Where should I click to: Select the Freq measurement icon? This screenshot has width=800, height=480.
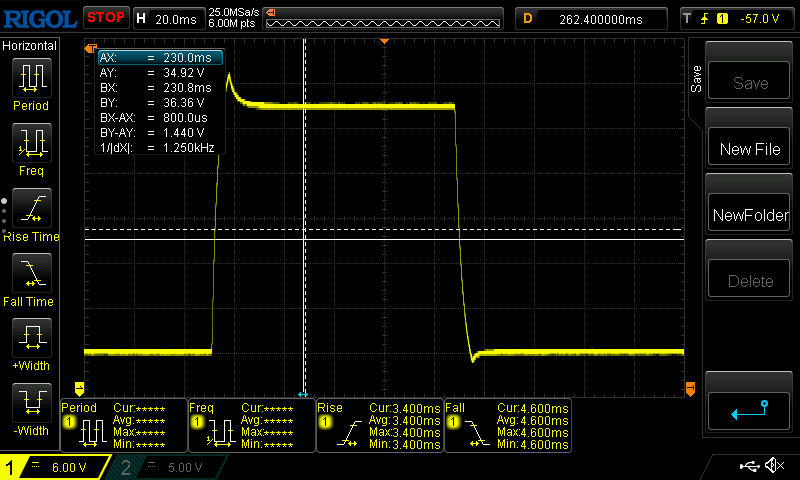coord(30,148)
